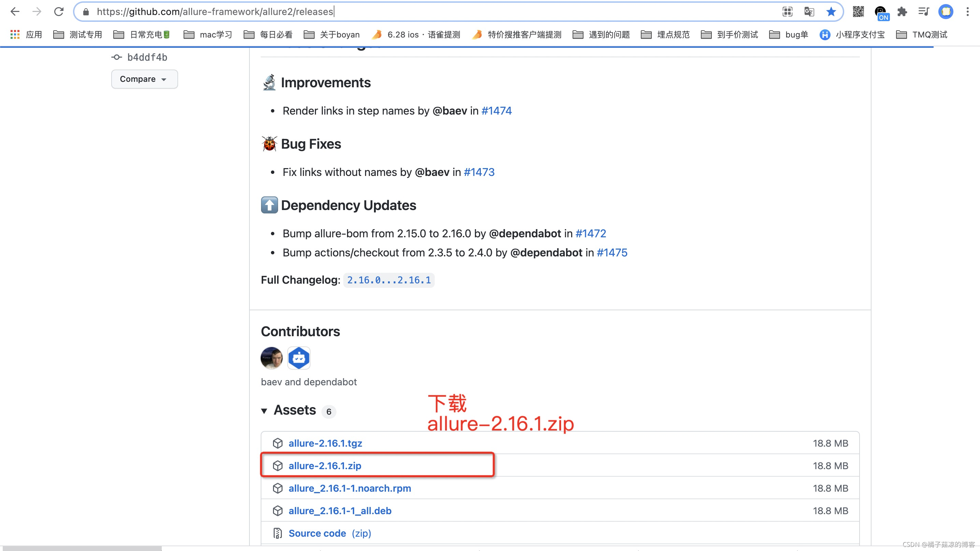Open the Chrome three-dot menu
Image resolution: width=980 pixels, height=551 pixels.
coord(967,12)
